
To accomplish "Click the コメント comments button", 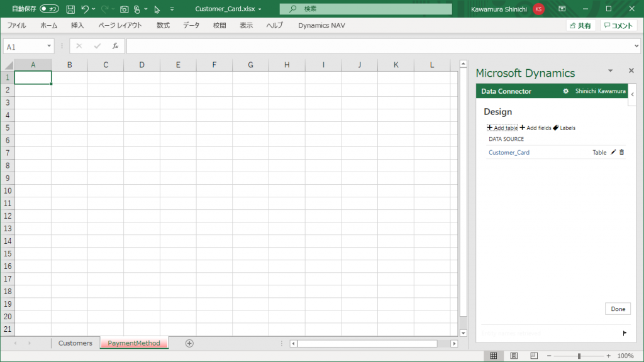I will coord(619,25).
